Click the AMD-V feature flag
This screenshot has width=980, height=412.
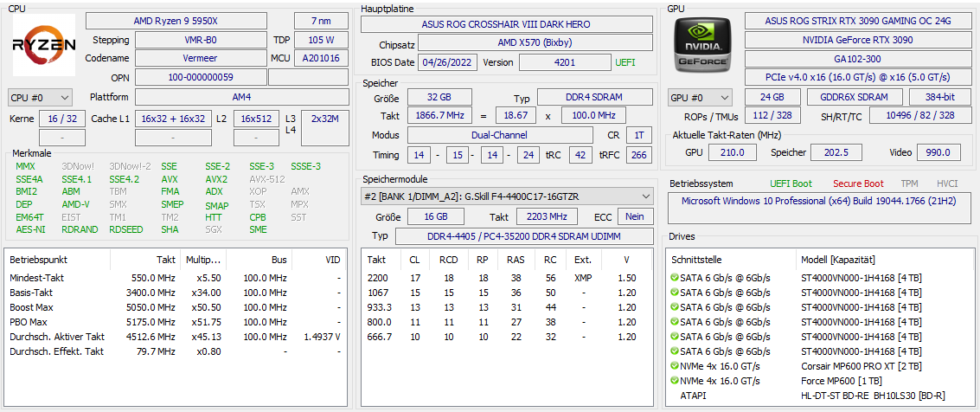click(75, 203)
